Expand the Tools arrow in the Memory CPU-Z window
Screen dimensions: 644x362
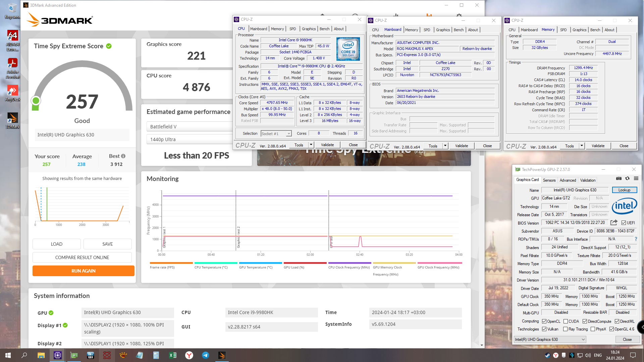click(x=582, y=146)
